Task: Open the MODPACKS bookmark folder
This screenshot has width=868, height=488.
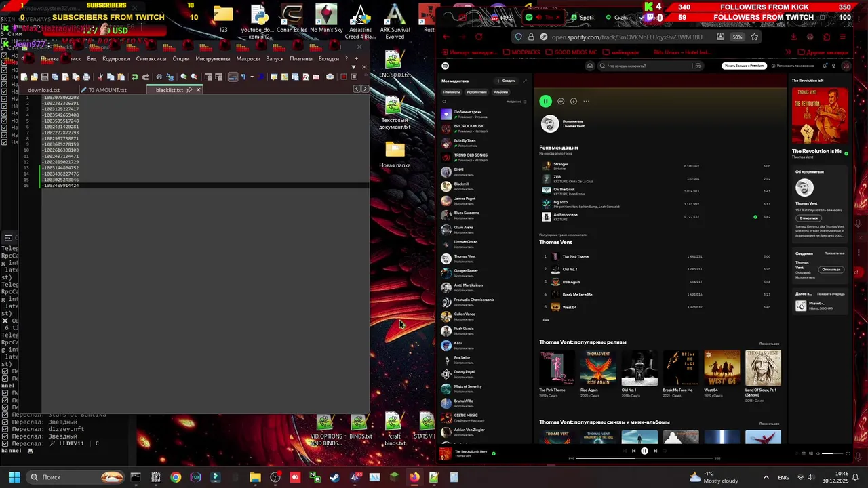Action: [x=521, y=52]
